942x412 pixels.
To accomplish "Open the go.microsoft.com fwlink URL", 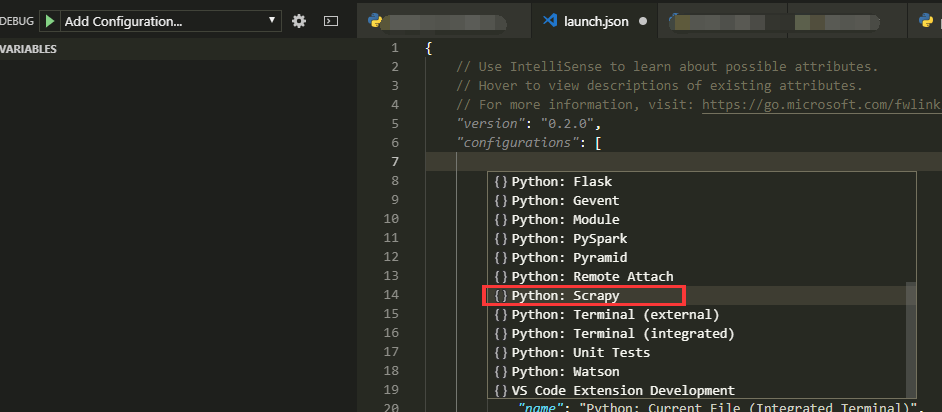I will (x=820, y=105).
